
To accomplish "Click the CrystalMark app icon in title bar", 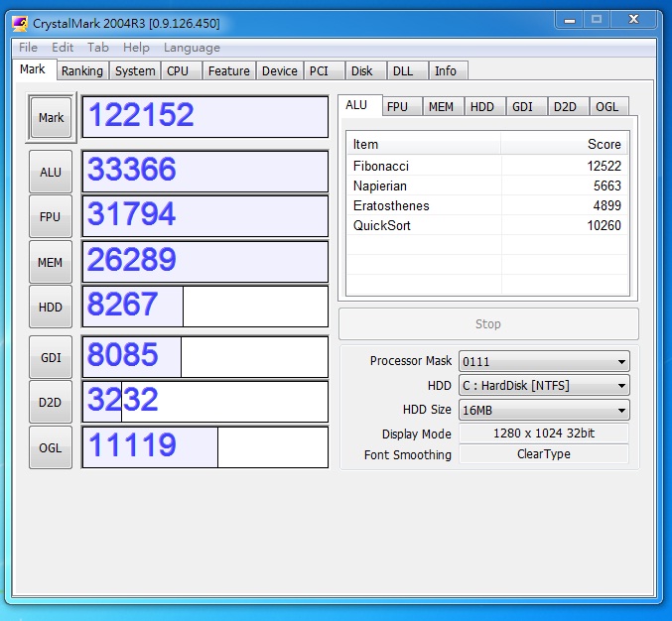I will (x=20, y=24).
